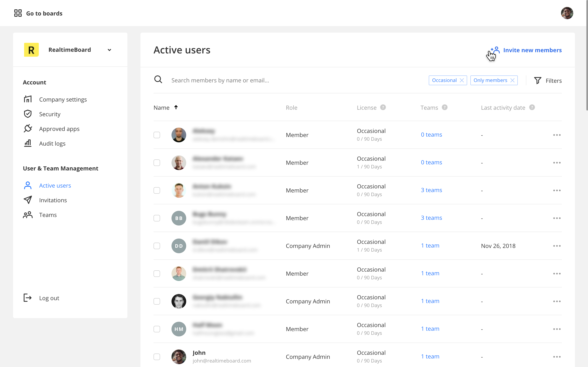This screenshot has width=588, height=367.
Task: Tick the HM avatar user checkbox
Action: pos(157,329)
